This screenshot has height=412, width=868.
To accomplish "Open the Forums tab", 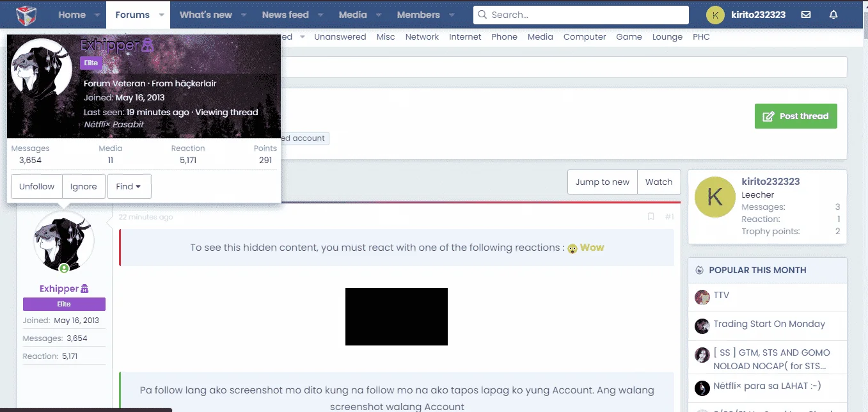I will coord(132,15).
